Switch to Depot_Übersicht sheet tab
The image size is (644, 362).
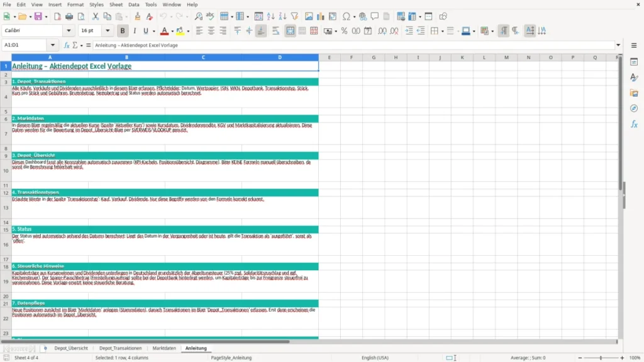point(71,348)
